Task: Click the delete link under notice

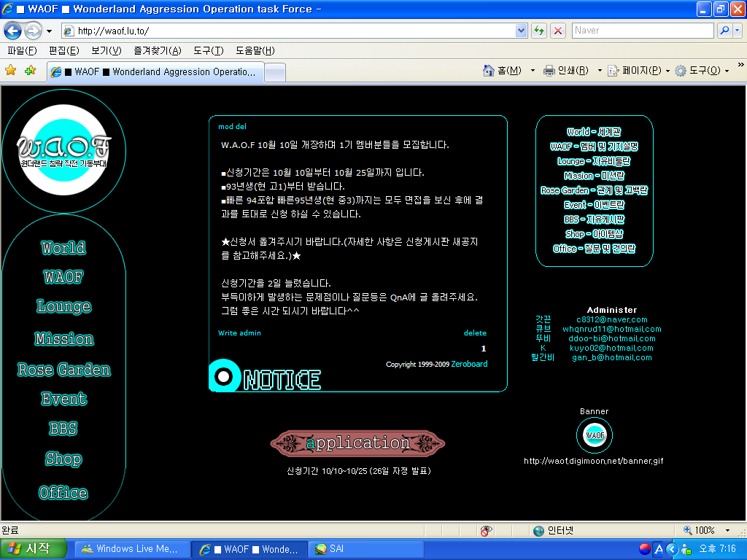Action: click(x=475, y=332)
